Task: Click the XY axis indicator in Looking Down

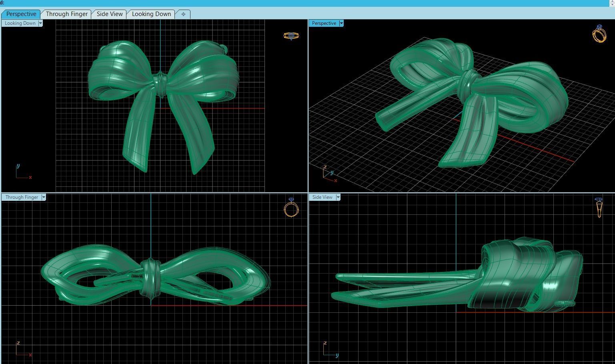Action: (x=23, y=171)
